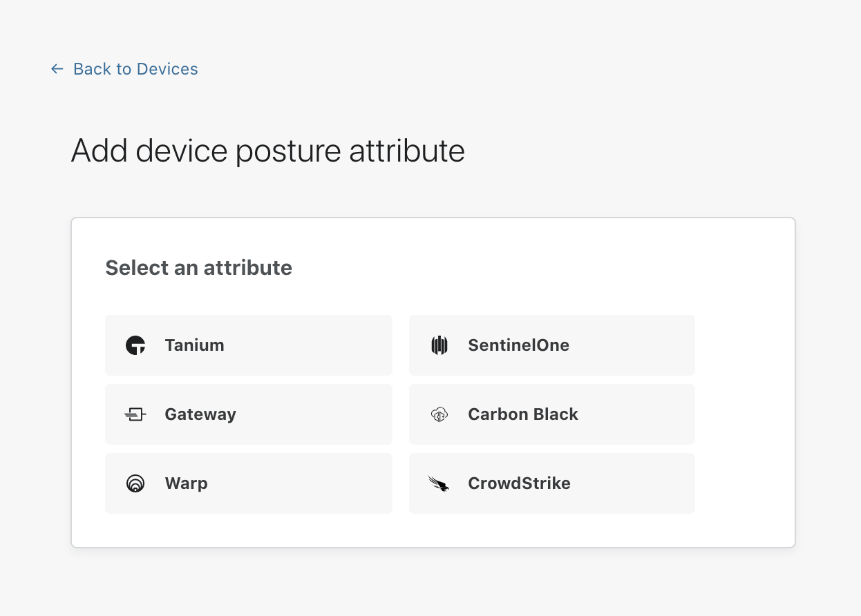The height and width of the screenshot is (616, 861).
Task: Click the Select an attribute panel title
Action: (x=198, y=267)
